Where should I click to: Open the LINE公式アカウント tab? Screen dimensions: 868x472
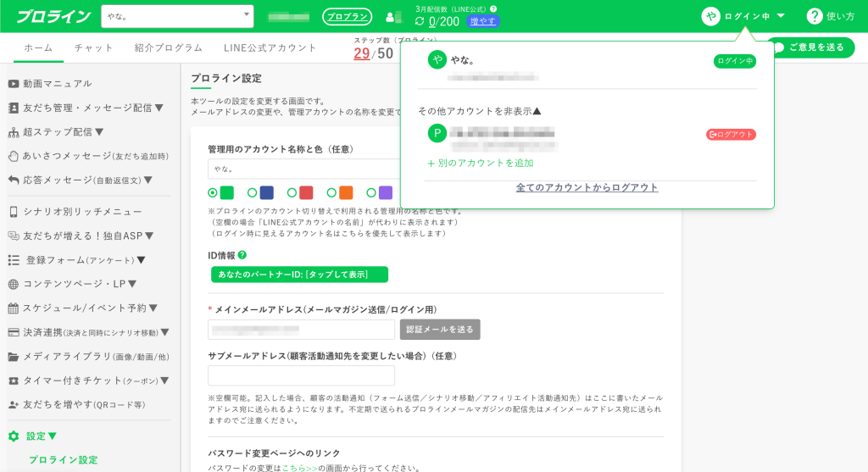pyautogui.click(x=270, y=48)
